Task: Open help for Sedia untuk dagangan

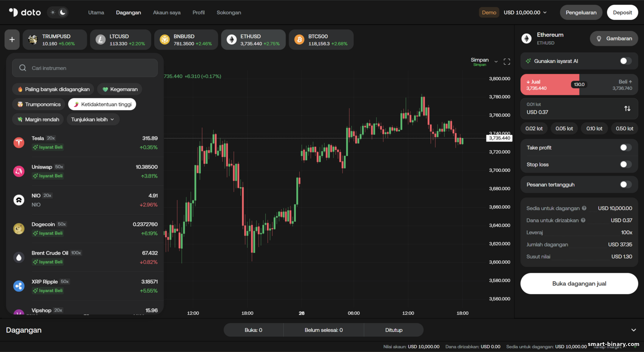Action: 584,208
